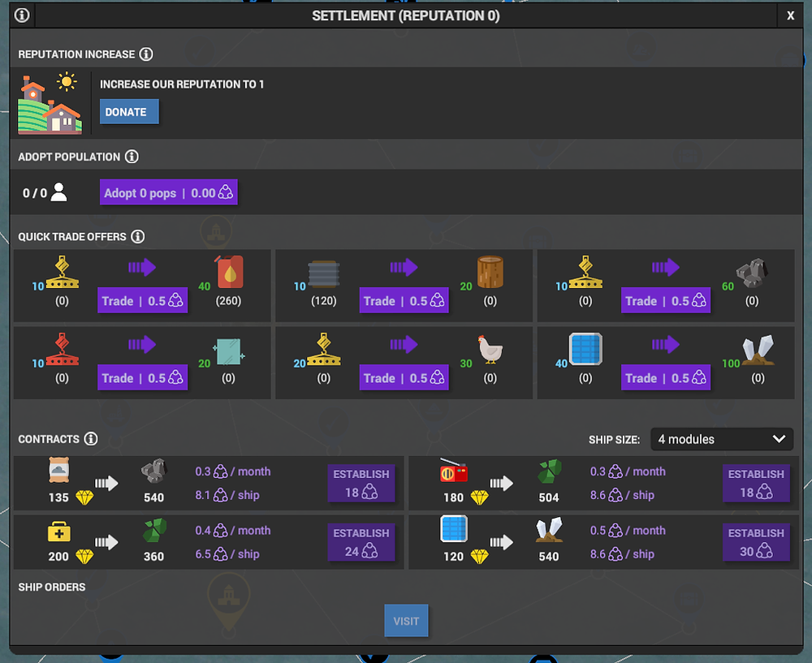Image resolution: width=812 pixels, height=663 pixels.
Task: Click the steel beams resource icon
Action: coord(324,273)
